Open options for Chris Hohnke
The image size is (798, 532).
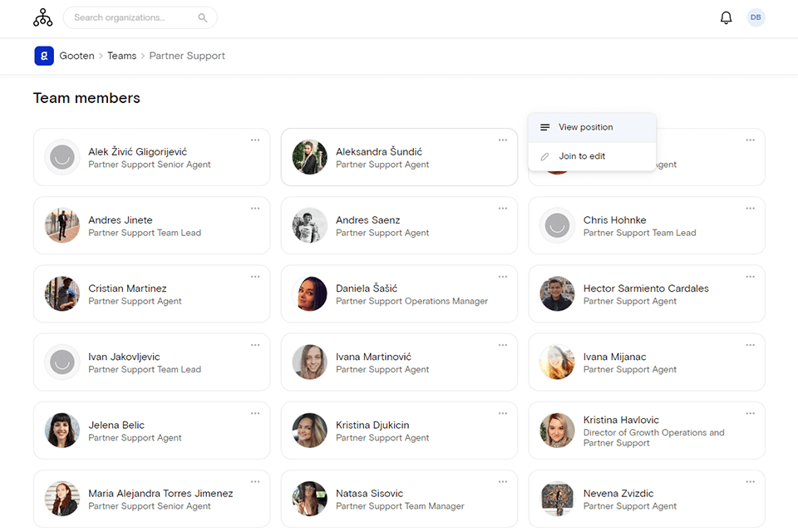click(750, 208)
